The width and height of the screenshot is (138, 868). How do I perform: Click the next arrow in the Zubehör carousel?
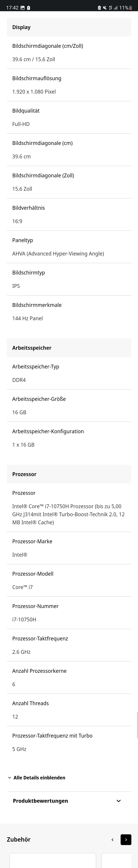coord(126,839)
